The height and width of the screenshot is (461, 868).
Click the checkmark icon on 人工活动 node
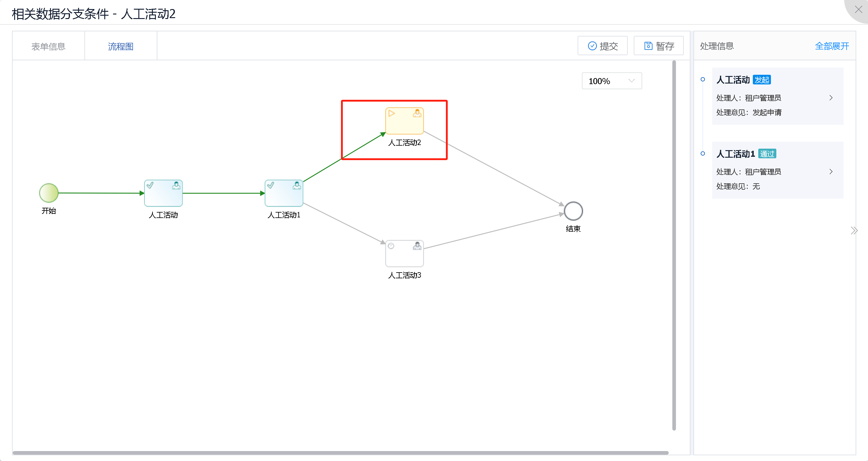150,185
